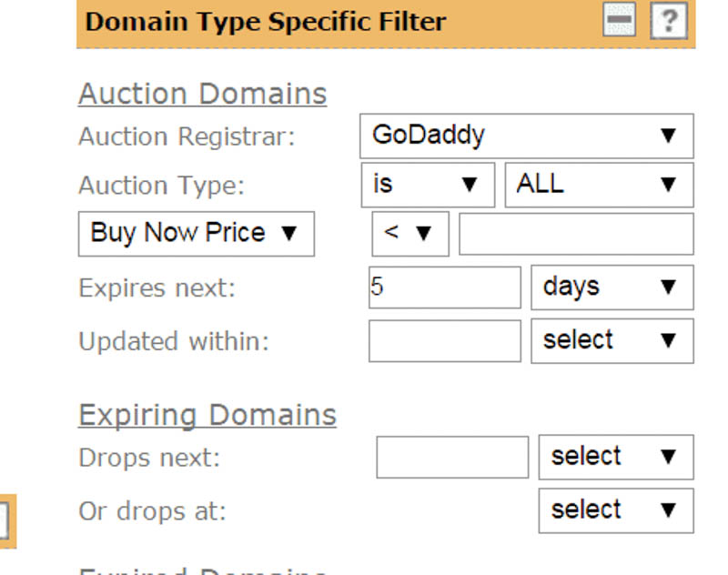
Task: Open the Auction Type ALL dropdown
Action: 598,185
